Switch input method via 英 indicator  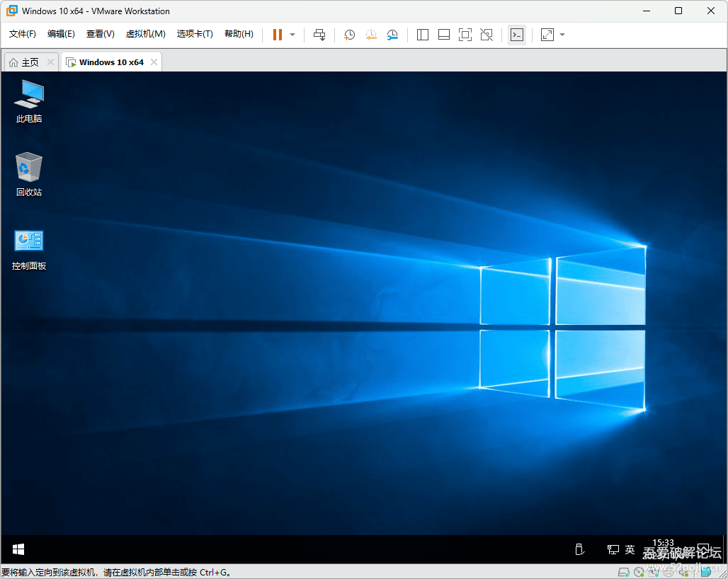click(630, 549)
